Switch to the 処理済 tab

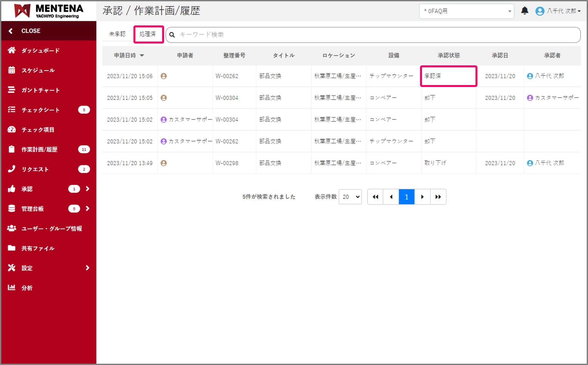point(148,34)
